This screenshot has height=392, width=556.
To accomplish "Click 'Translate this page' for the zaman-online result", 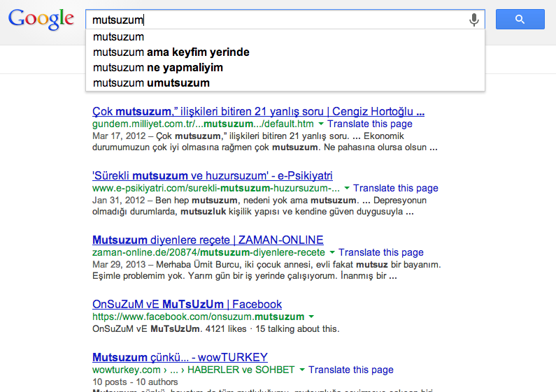I will click(x=381, y=252).
